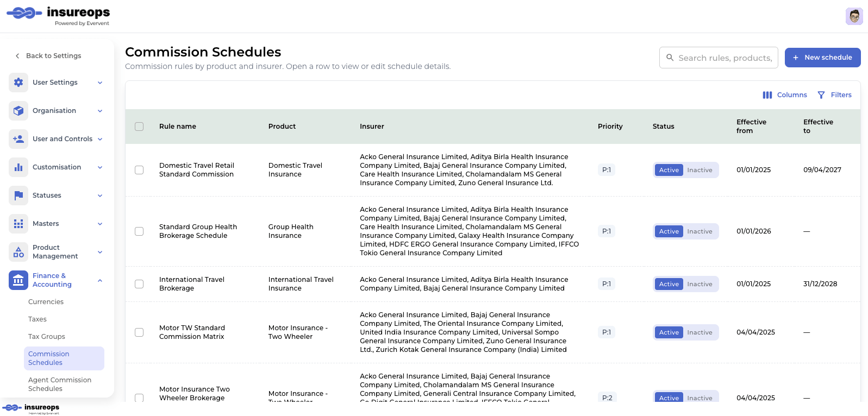Click the plus icon on New schedule
This screenshot has width=868, height=416.
tap(796, 58)
